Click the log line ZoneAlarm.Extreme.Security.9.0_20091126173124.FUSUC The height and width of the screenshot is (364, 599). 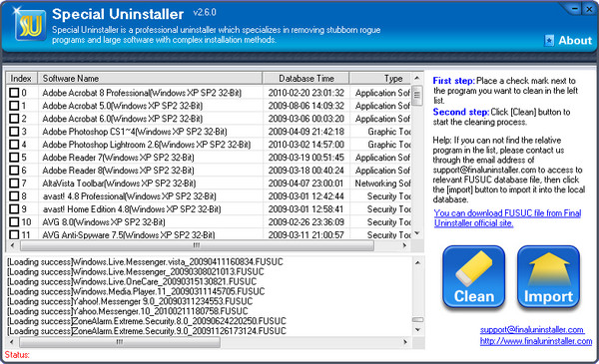(147, 330)
